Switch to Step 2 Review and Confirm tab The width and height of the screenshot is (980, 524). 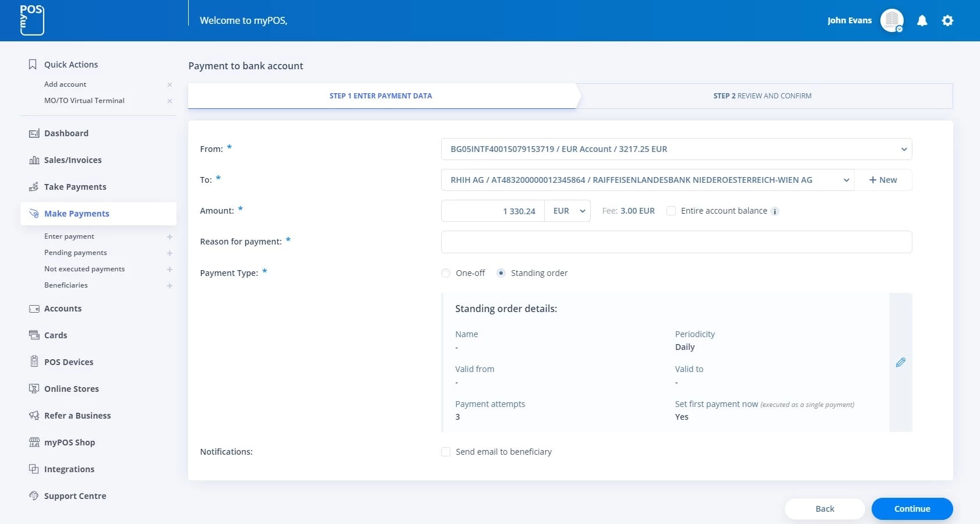[x=762, y=96]
